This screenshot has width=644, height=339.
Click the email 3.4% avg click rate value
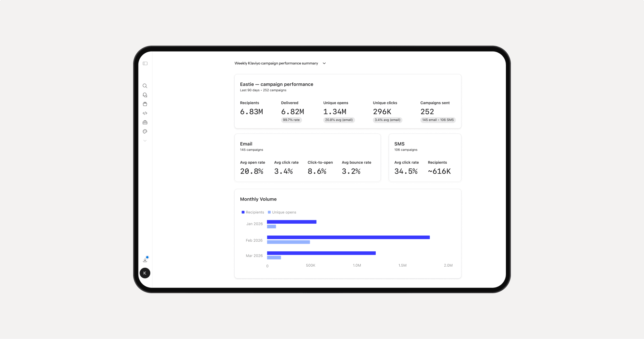point(284,171)
